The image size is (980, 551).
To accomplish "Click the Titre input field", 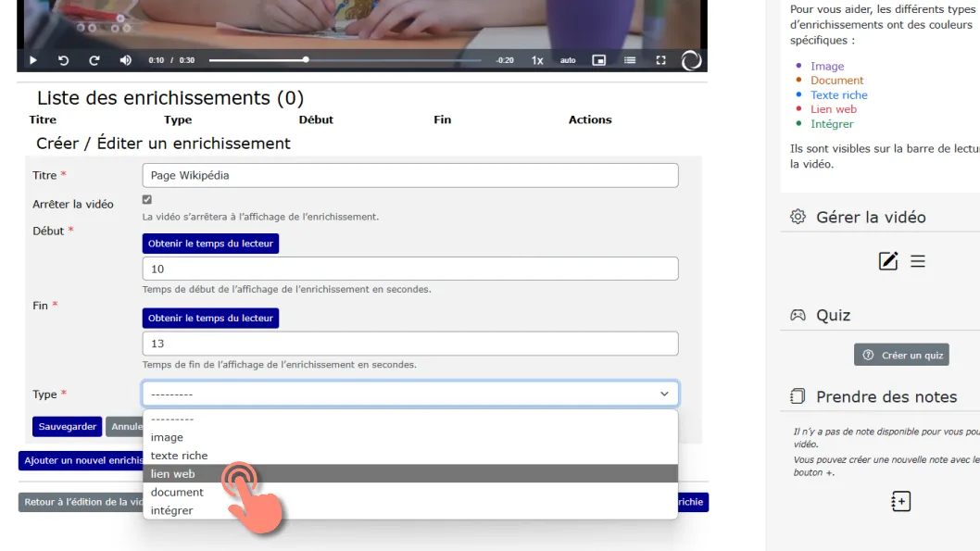I will tap(410, 176).
